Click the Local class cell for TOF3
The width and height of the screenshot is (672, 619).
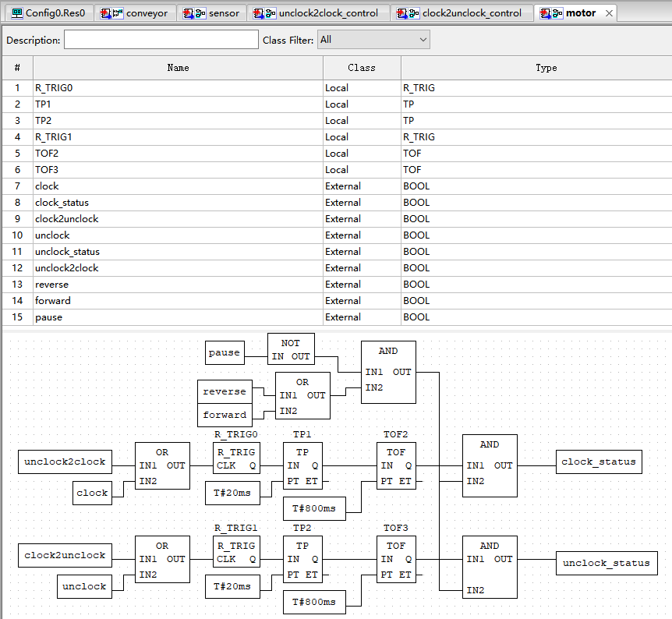[362, 170]
